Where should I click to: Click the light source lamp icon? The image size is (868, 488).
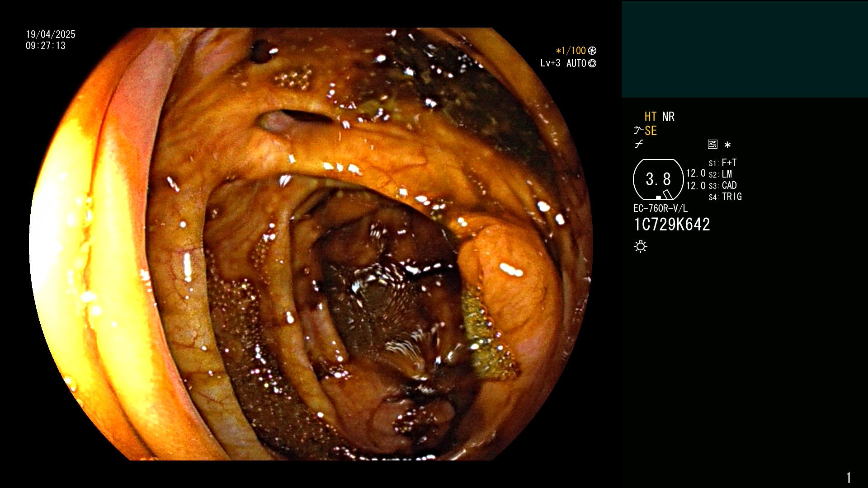coord(641,246)
